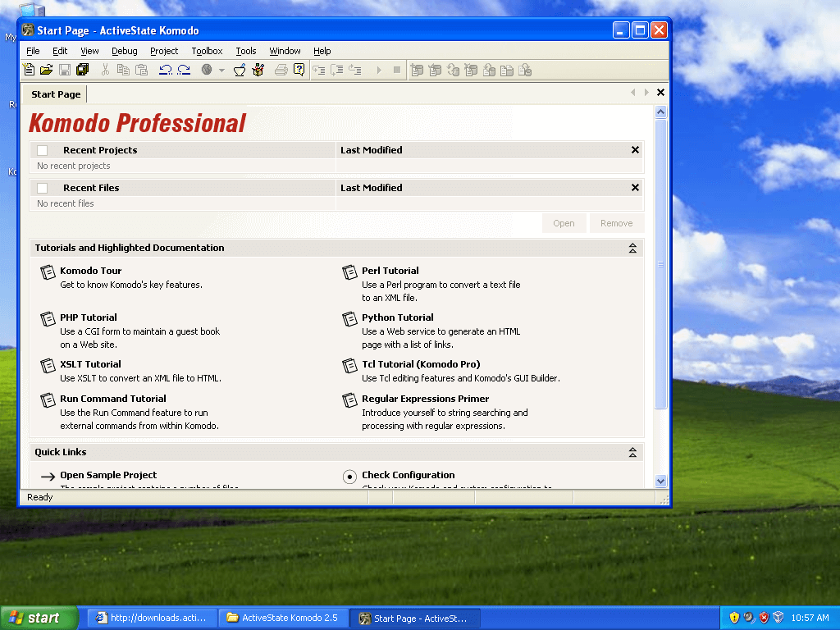This screenshot has height=630, width=840.
Task: Click the document icon beside Run Command Tutorial
Action: (48, 400)
